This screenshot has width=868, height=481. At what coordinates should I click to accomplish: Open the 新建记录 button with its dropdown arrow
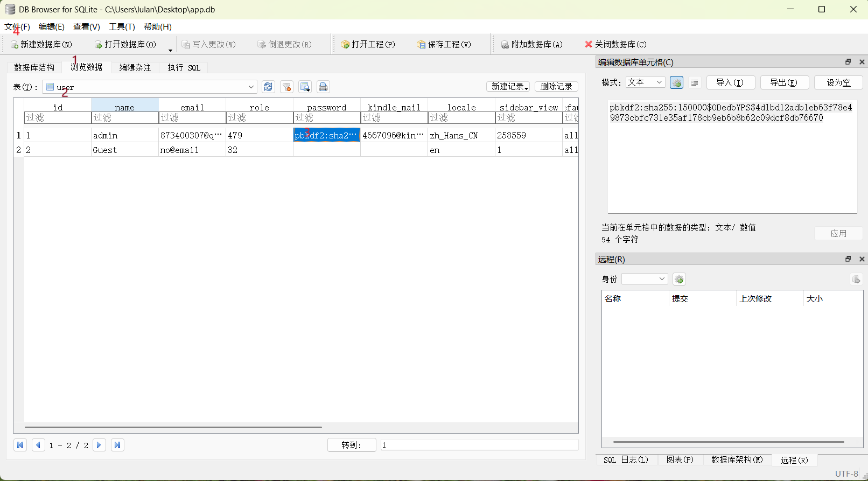[508, 87]
